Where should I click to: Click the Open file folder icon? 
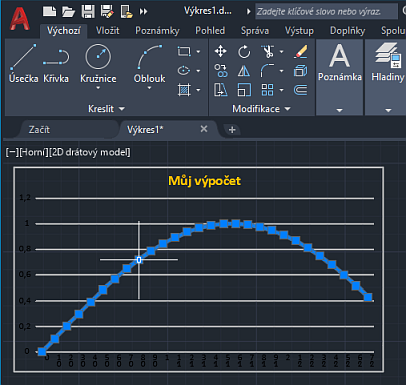[x=68, y=11]
